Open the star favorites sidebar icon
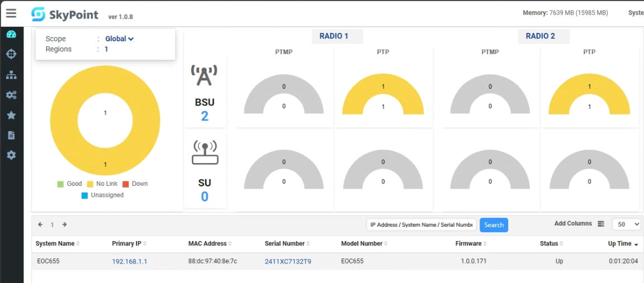Image resolution: width=644 pixels, height=283 pixels. 11,115
